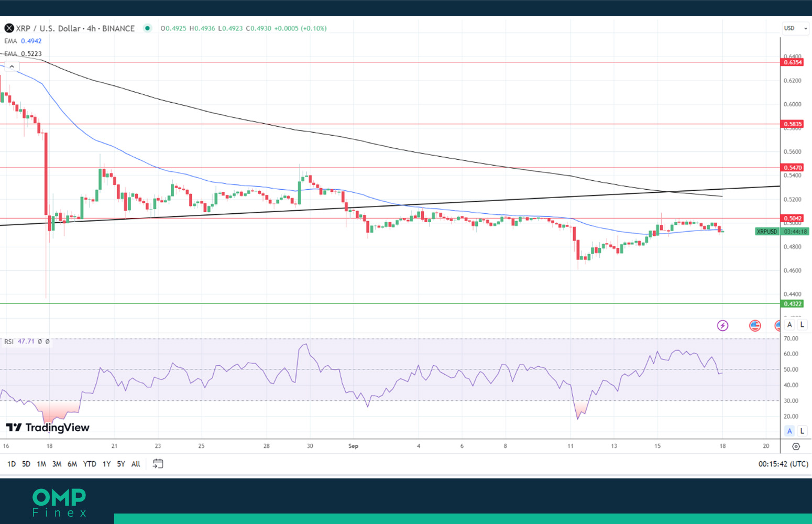Toggle log scale L on price pane

tap(802, 325)
